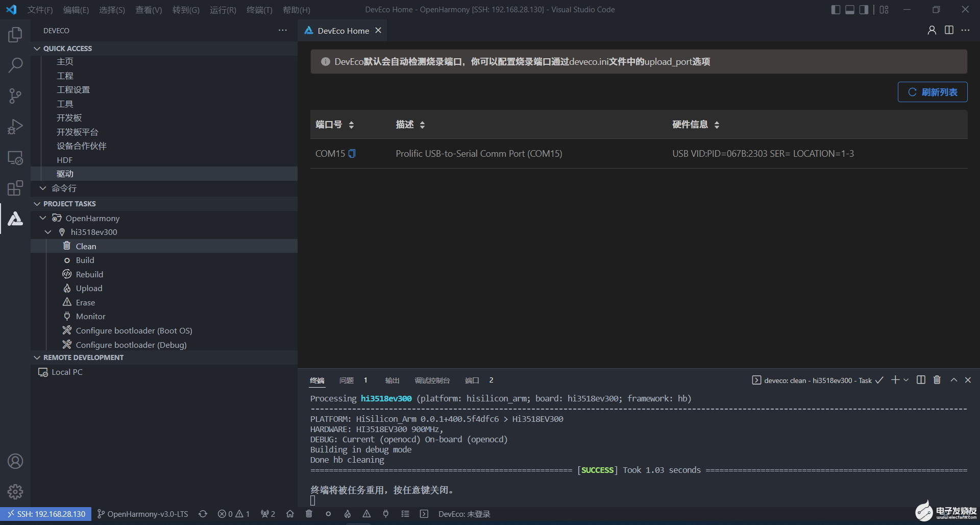Collapse the QUICK ACCESS section

pyautogui.click(x=37, y=49)
